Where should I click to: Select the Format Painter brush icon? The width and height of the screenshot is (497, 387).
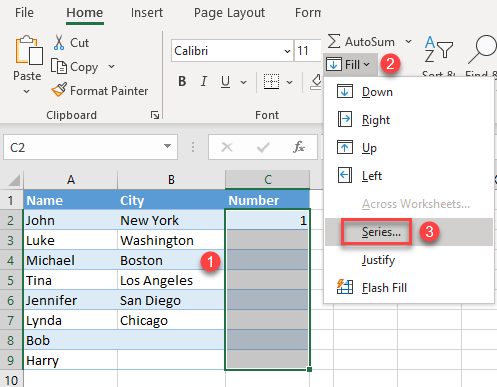[x=59, y=90]
